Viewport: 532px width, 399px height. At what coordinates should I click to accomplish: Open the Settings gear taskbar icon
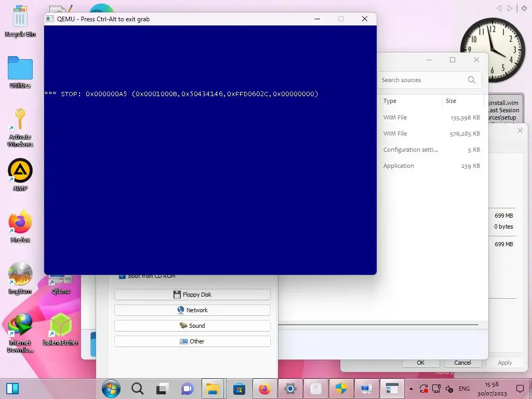[290, 389]
